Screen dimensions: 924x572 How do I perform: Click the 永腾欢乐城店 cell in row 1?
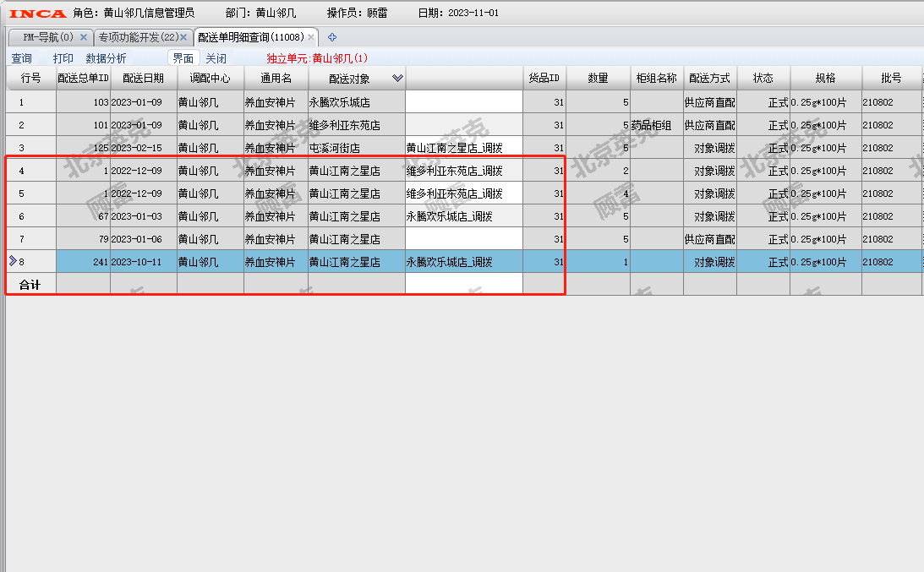point(357,102)
